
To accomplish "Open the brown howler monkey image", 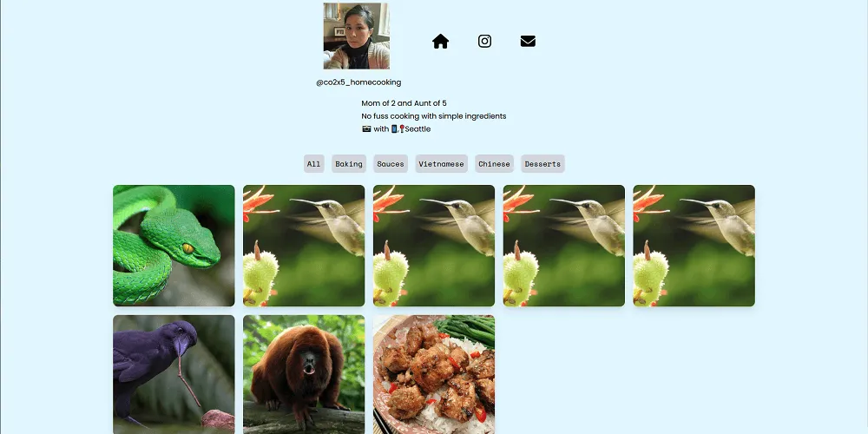I will pyautogui.click(x=304, y=375).
